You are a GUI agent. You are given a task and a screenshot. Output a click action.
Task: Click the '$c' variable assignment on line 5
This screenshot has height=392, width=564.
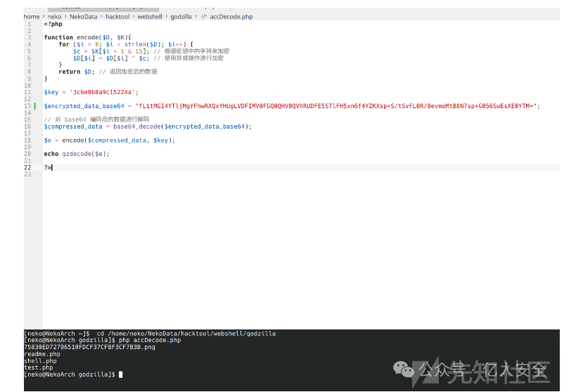(77, 51)
